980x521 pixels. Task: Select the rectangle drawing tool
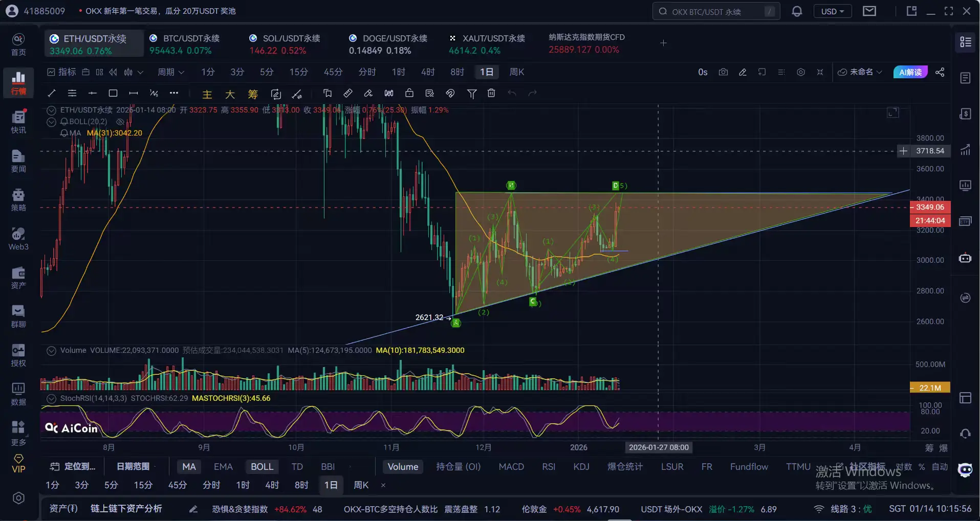pyautogui.click(x=113, y=93)
